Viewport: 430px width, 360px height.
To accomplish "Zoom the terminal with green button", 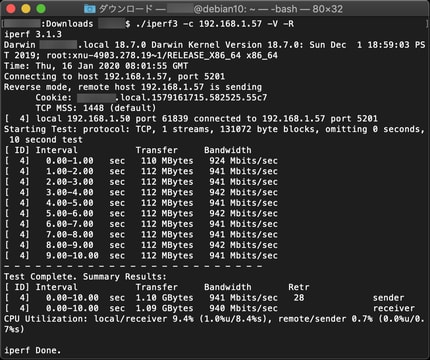I will click(x=41, y=9).
